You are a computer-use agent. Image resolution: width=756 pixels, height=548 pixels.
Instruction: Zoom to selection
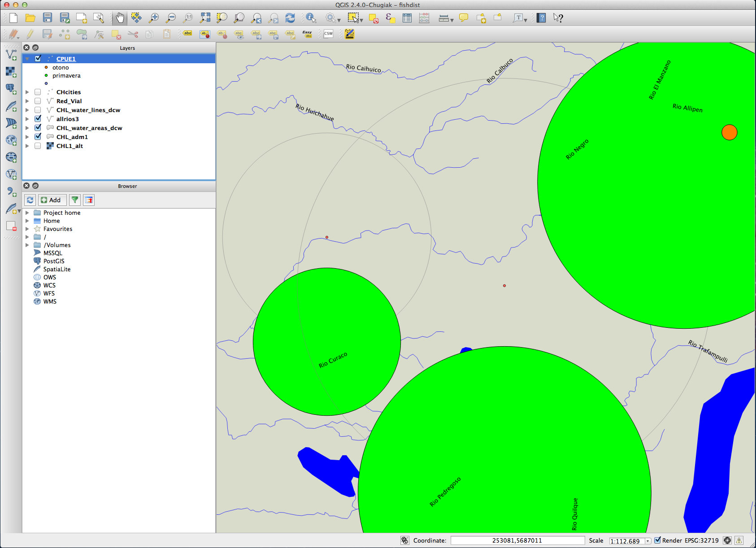(x=222, y=18)
